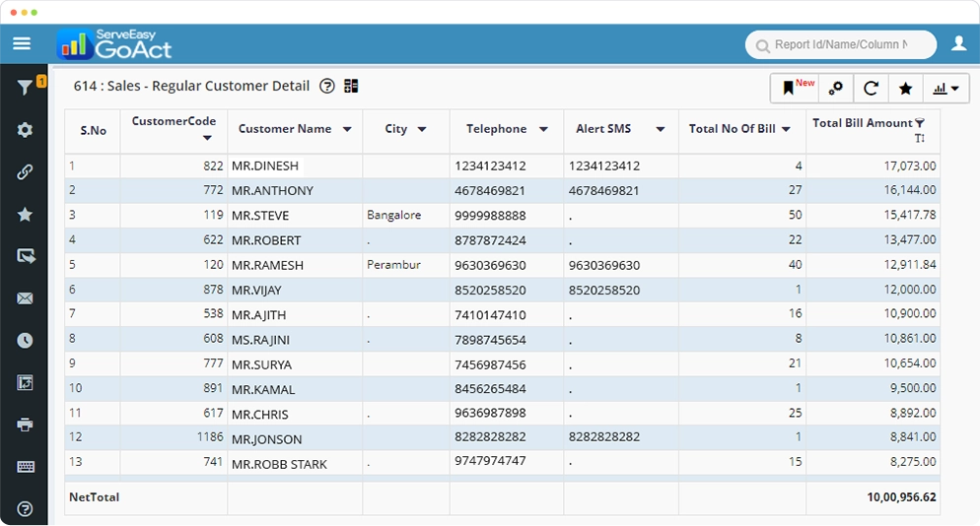
Task: Click the help question mark beside report title
Action: (328, 87)
